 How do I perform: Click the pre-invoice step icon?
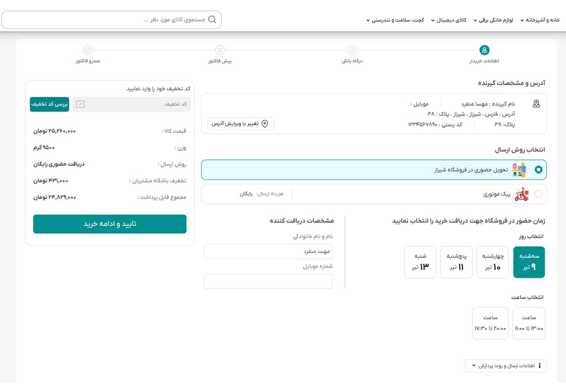click(x=220, y=50)
